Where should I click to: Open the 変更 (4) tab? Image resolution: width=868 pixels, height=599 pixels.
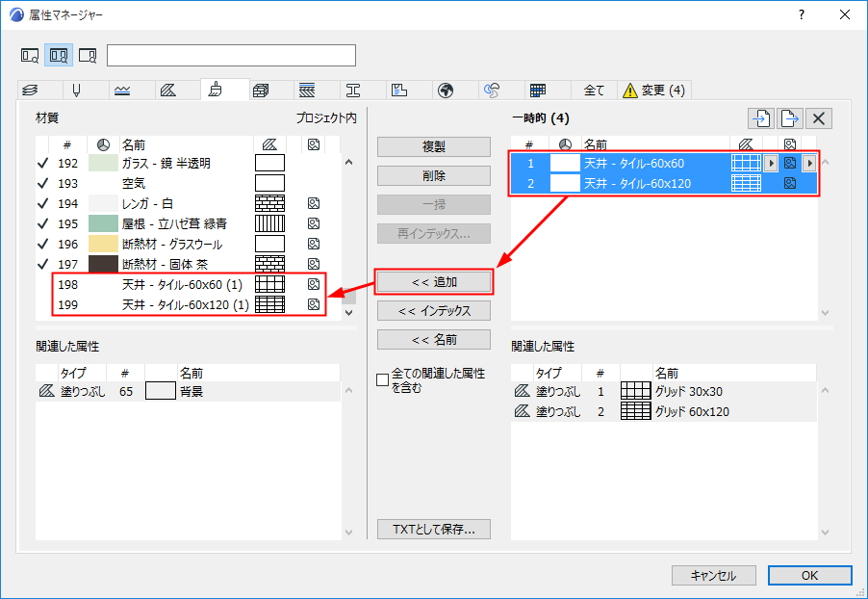point(653,91)
